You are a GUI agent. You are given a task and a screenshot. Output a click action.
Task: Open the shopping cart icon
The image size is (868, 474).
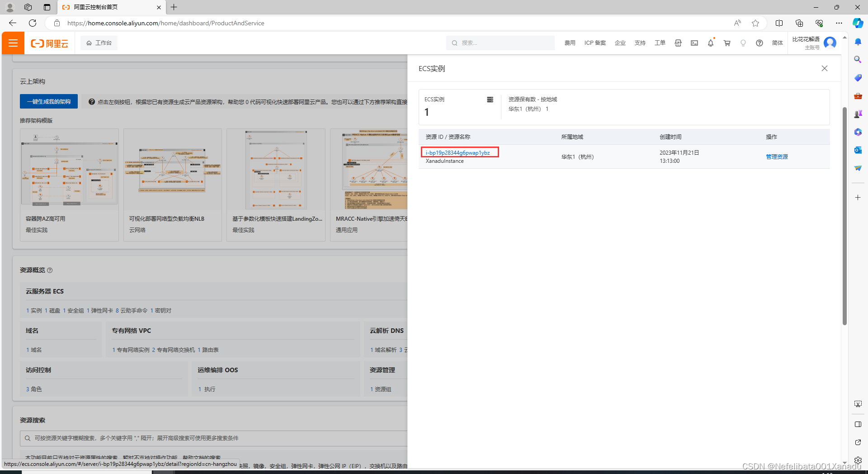pos(727,43)
